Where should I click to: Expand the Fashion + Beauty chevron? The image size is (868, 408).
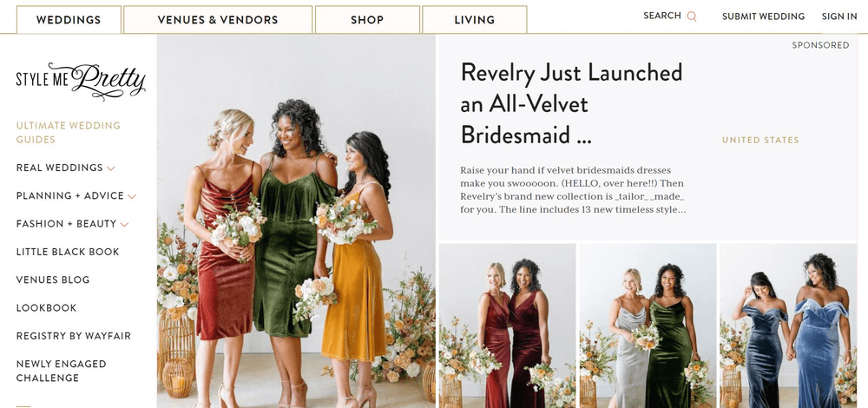coord(124,224)
